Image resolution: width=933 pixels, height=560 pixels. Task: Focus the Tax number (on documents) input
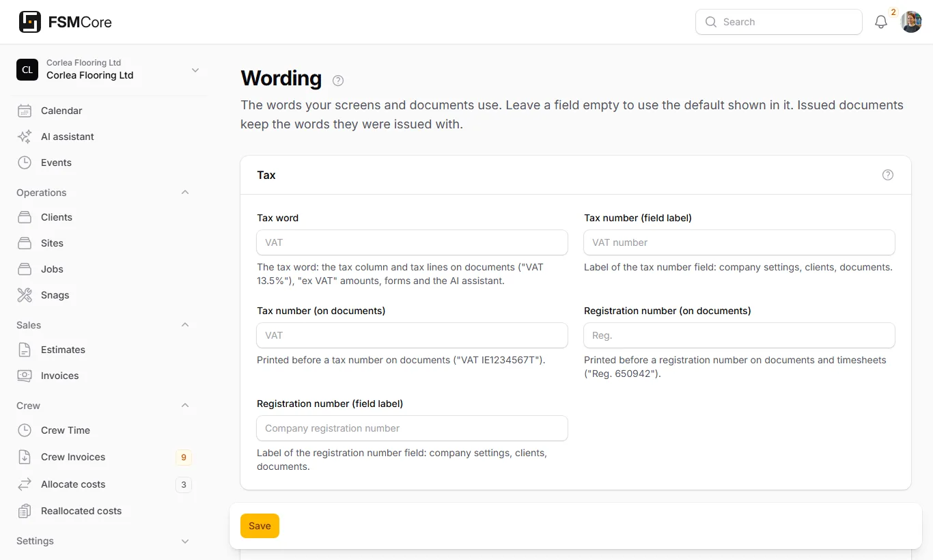412,335
